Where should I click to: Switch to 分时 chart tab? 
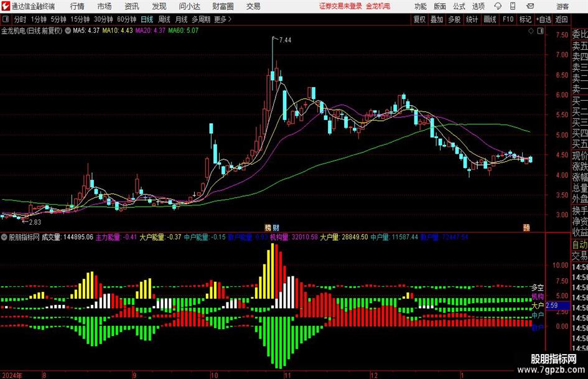(21, 19)
